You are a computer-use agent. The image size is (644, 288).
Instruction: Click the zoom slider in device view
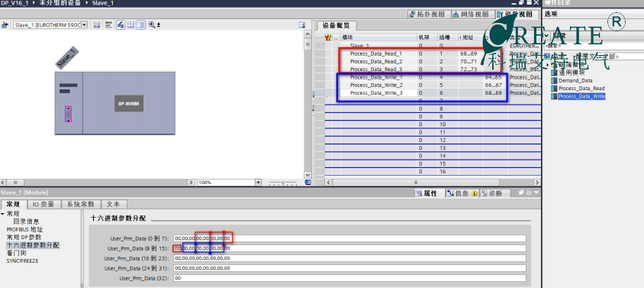point(282,183)
